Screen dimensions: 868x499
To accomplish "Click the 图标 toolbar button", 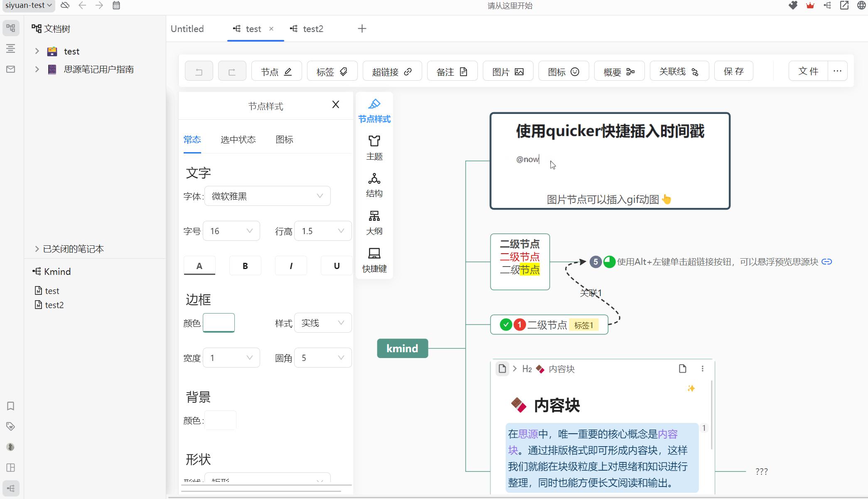I will click(x=563, y=72).
